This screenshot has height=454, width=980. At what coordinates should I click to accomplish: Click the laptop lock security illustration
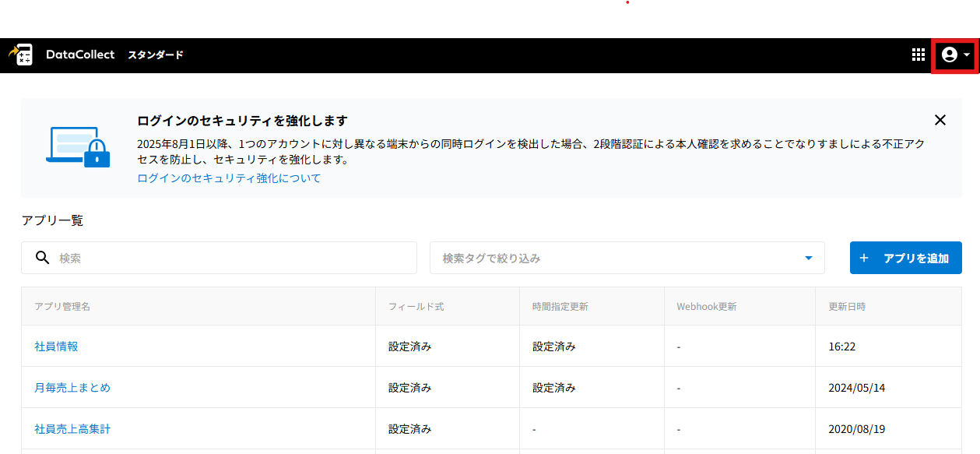78,146
